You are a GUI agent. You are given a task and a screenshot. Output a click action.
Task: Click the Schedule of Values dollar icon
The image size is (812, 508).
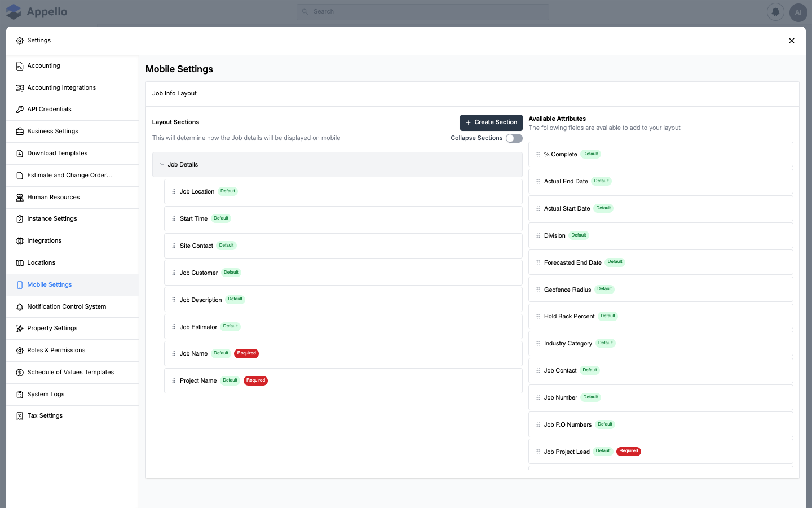click(20, 373)
